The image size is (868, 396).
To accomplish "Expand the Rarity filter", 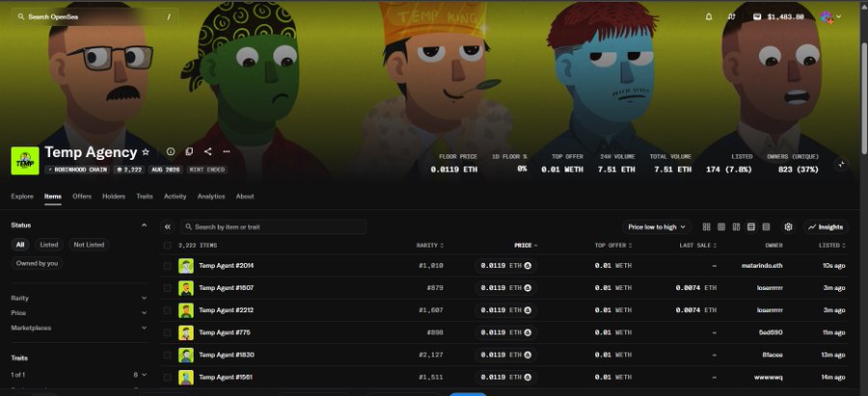I will [79, 298].
